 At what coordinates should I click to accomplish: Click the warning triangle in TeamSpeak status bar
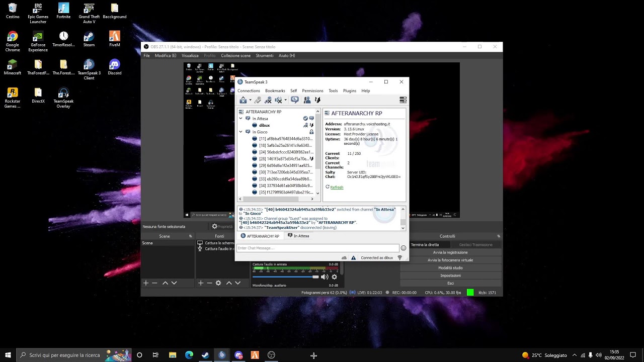tap(354, 258)
